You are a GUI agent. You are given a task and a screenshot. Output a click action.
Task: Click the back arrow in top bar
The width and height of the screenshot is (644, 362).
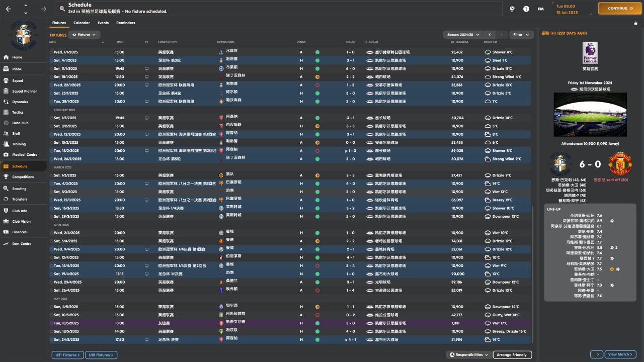pos(8,9)
